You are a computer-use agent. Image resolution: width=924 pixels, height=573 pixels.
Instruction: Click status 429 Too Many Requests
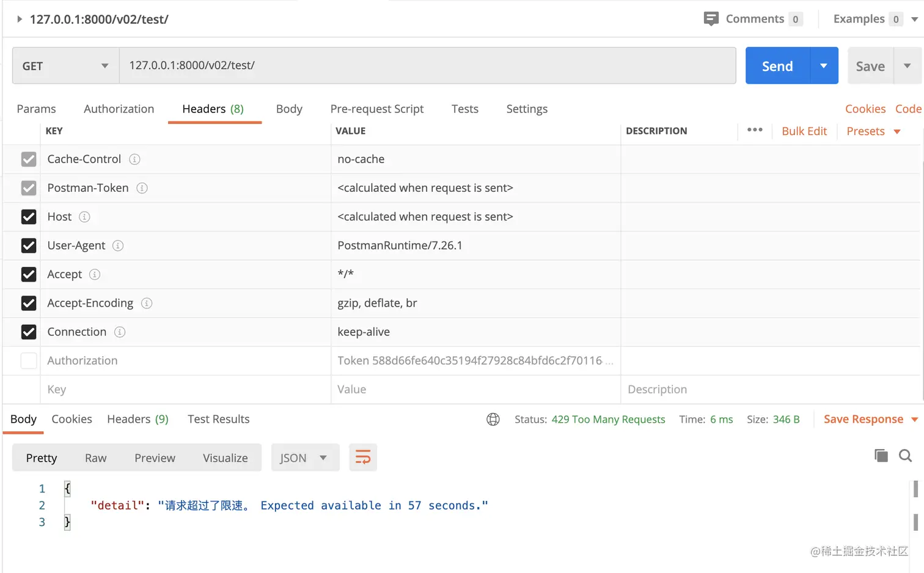point(608,419)
